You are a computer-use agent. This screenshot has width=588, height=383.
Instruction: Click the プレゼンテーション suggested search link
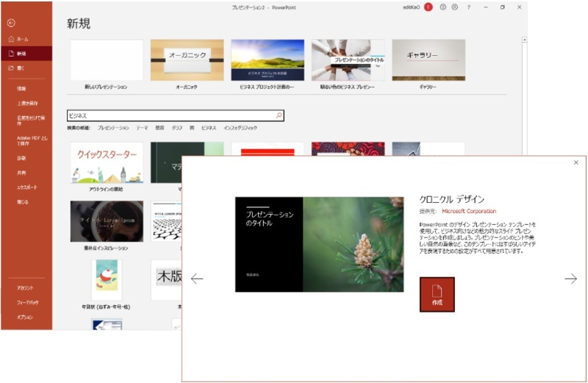[x=113, y=128]
